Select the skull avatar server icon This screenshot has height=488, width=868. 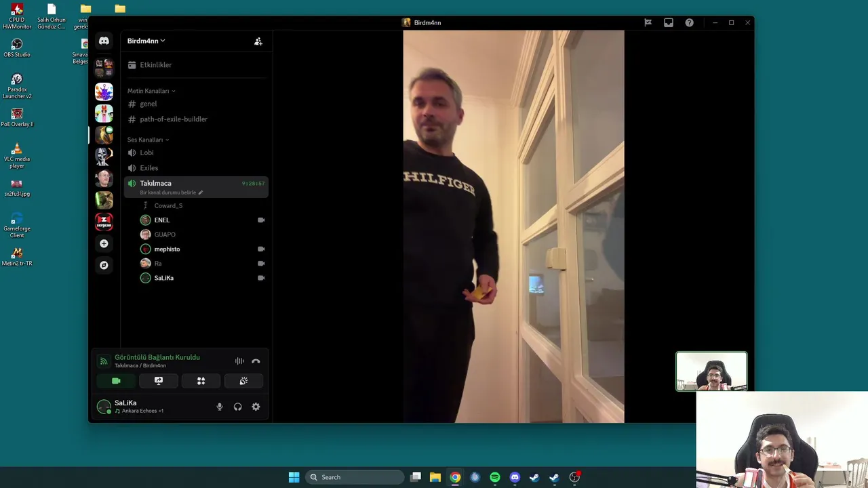[104, 157]
